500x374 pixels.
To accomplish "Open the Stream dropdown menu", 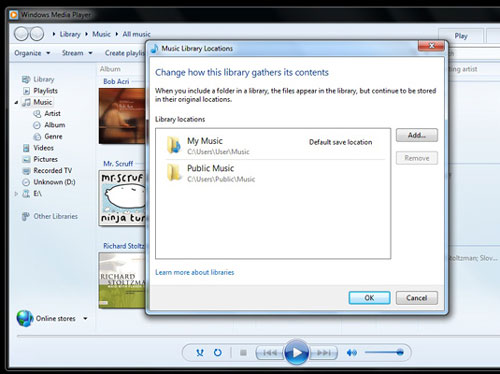I will (77, 53).
